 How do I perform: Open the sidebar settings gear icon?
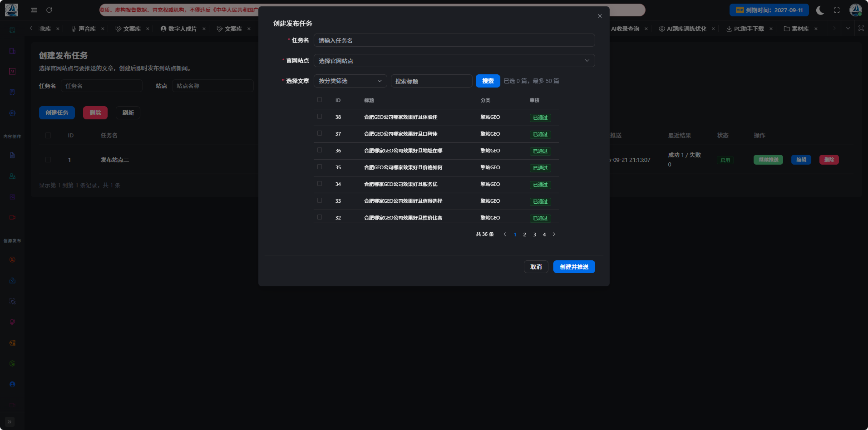tap(12, 113)
